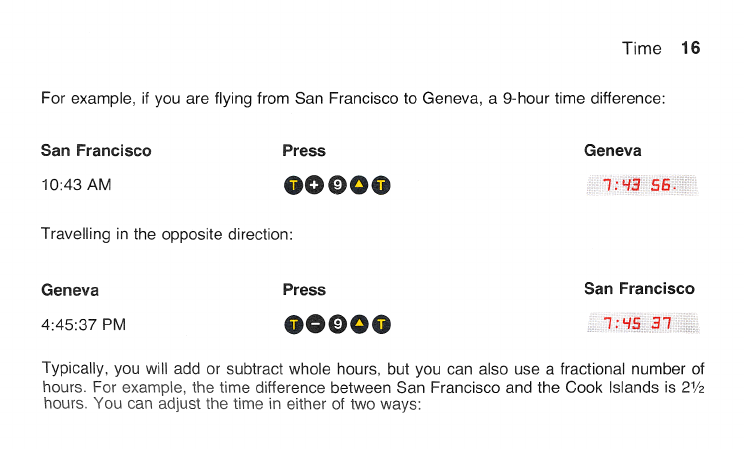Screen dimensions: 744x449
Task: Click the minus key icon
Action: [x=315, y=324]
